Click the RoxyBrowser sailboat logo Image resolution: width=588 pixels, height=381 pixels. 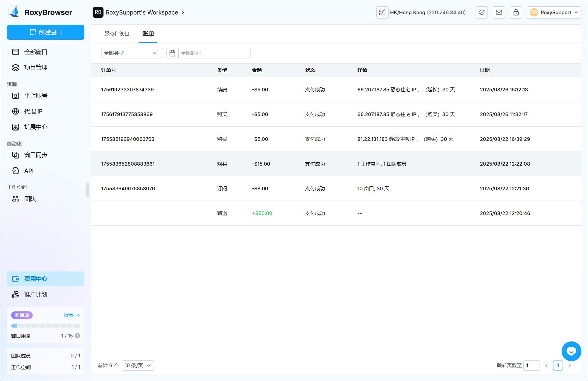pos(15,12)
